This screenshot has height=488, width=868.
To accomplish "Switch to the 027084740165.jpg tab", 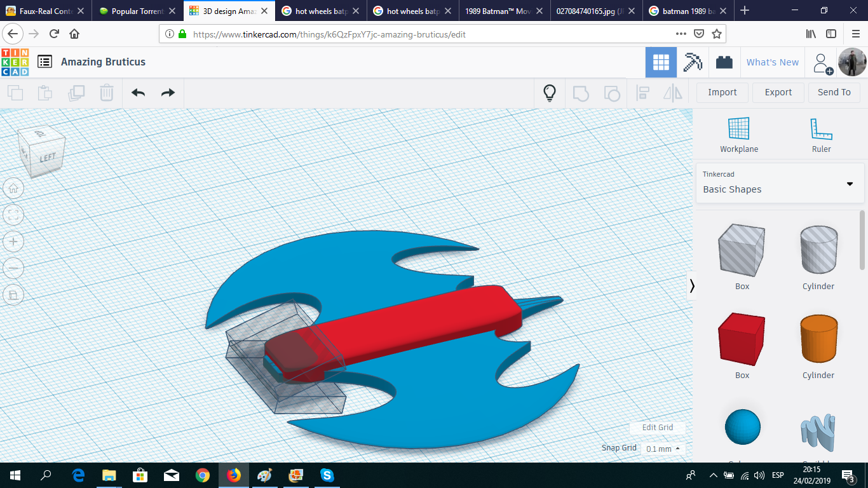I will [596, 11].
